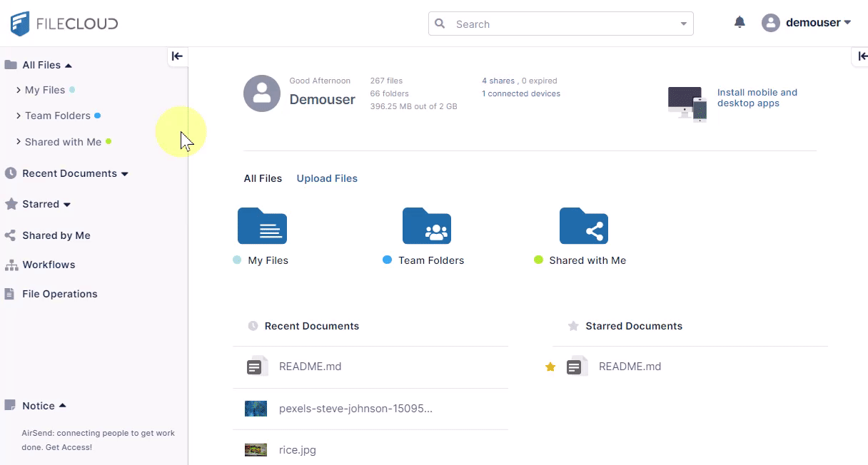The image size is (868, 465).
Task: Click the FileCloud logo
Action: click(x=64, y=24)
